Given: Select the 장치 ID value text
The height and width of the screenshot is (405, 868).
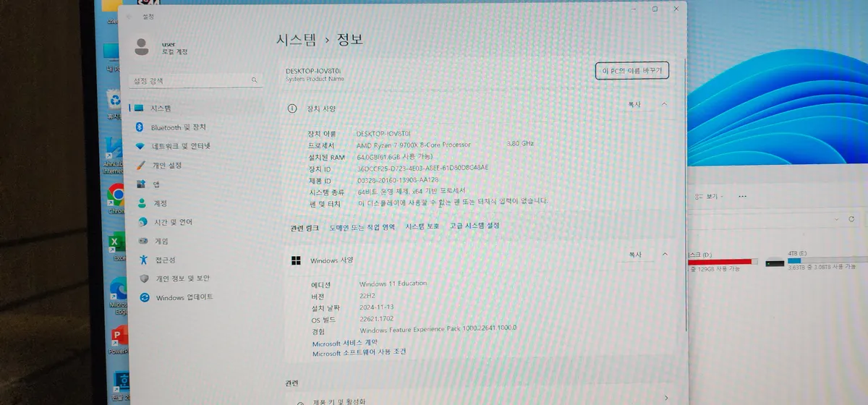Looking at the screenshot, I should click(423, 168).
